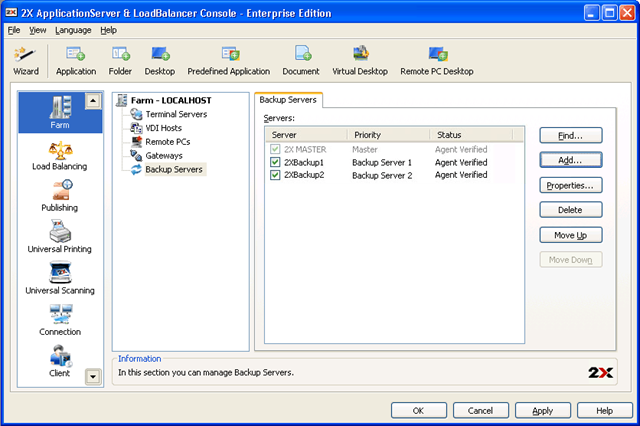Open the Connection category
Image resolution: width=640 pixels, height=426 pixels.
click(x=60, y=320)
